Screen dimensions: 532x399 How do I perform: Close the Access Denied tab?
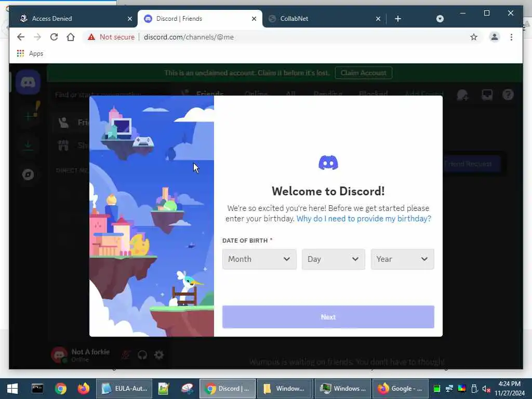click(x=129, y=19)
